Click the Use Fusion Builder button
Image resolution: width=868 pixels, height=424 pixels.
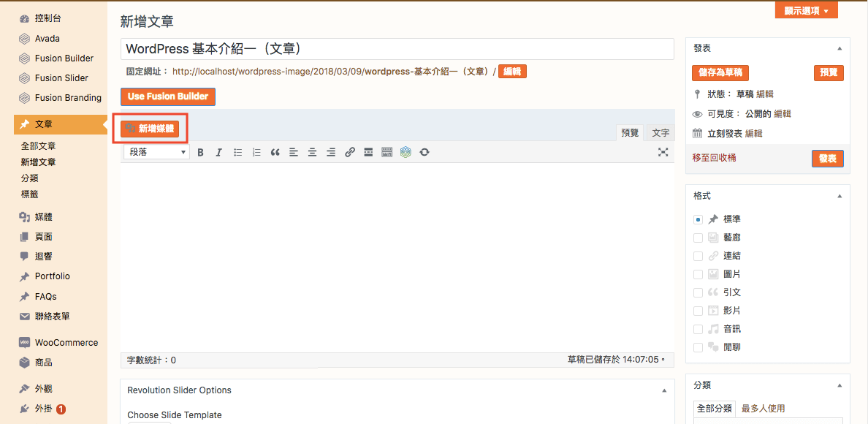[168, 96]
